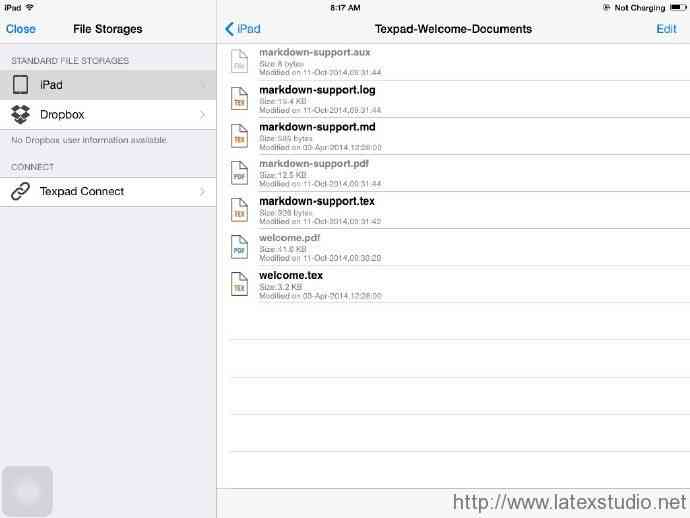Tap the markdown-support.log file icon
Viewport: 690px width, 518px height.
point(239,98)
